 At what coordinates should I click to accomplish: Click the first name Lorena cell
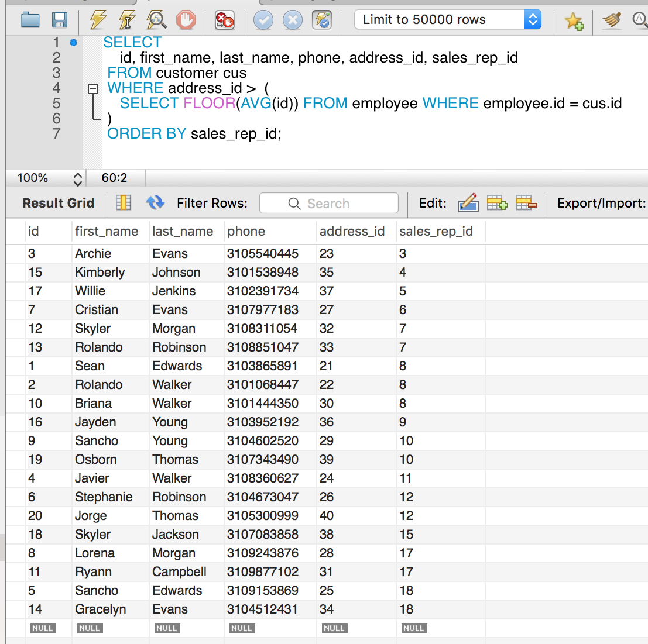tap(111, 553)
